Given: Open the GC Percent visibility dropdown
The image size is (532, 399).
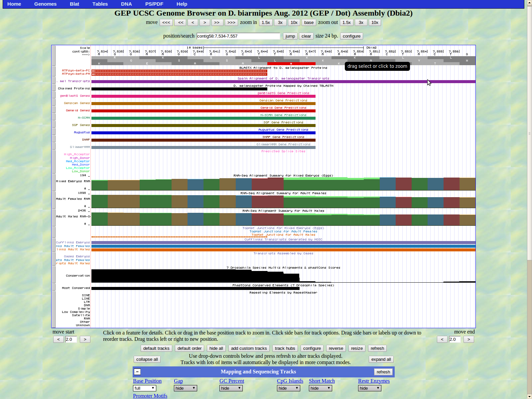Looking at the screenshot, I should pyautogui.click(x=231, y=388).
